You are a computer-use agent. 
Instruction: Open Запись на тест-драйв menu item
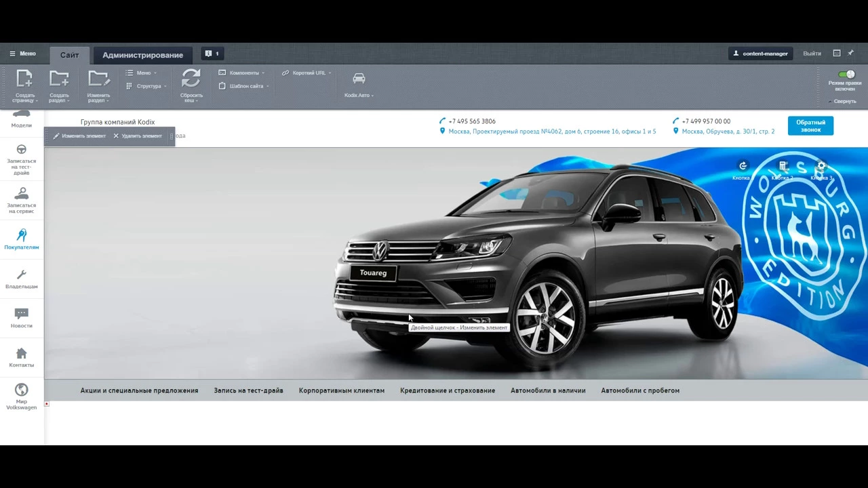[248, 390]
